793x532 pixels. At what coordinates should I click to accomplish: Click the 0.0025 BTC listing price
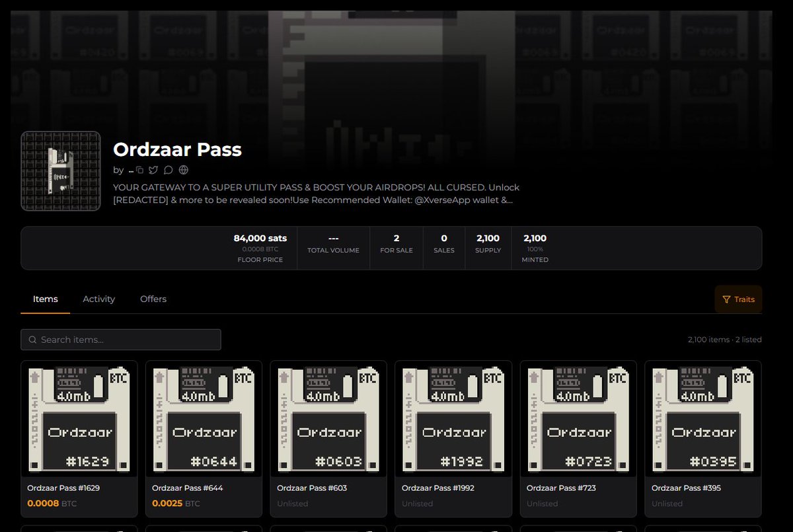pos(177,504)
